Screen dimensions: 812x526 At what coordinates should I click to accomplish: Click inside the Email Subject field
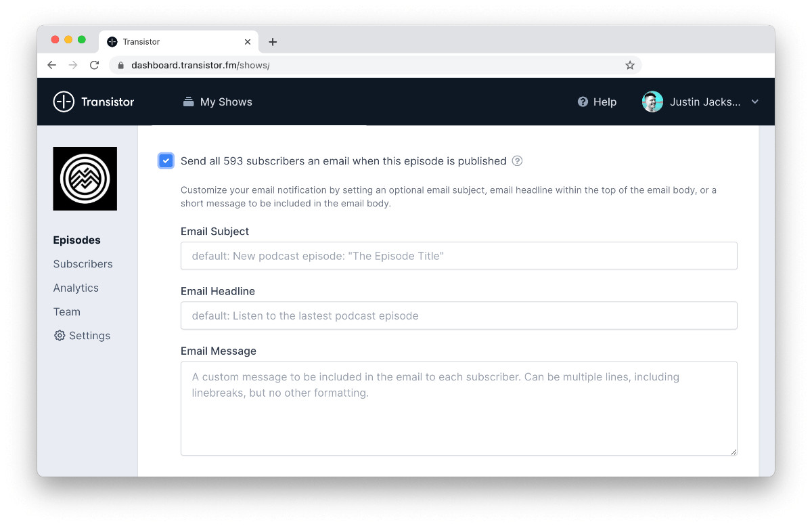[458, 255]
